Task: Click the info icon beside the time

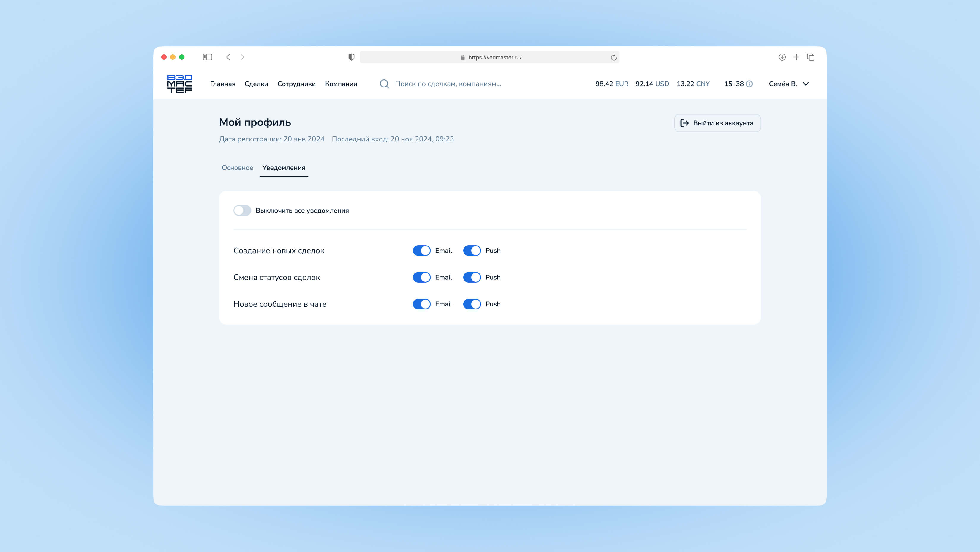Action: 749,84
